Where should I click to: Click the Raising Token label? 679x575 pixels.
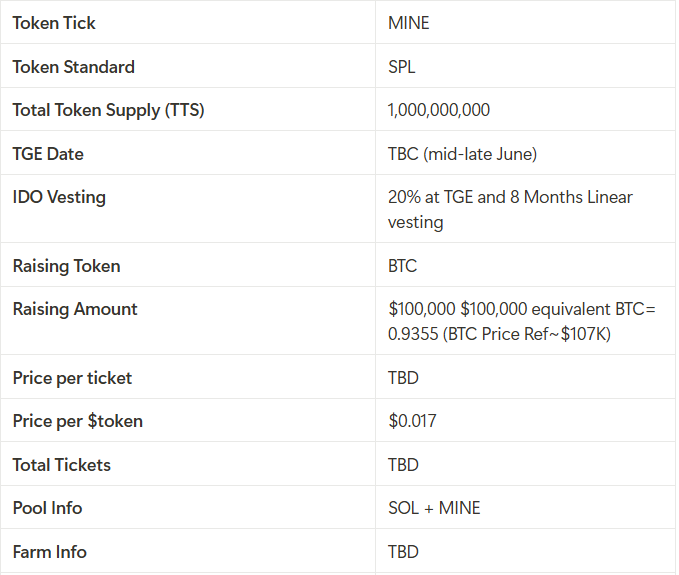coord(66,266)
